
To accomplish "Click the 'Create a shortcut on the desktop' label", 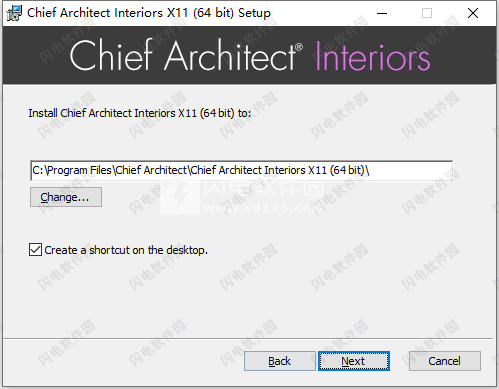I will point(126,250).
